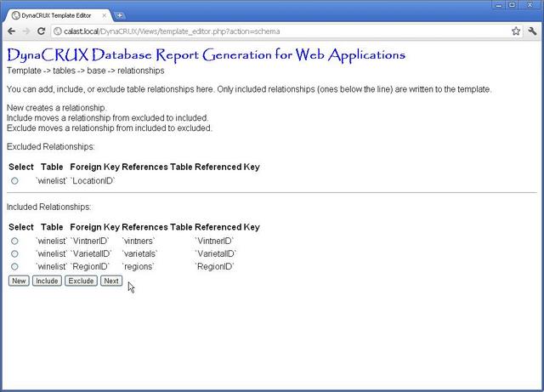
Task: Select the RegionID relationship radio button
Action: click(x=14, y=267)
